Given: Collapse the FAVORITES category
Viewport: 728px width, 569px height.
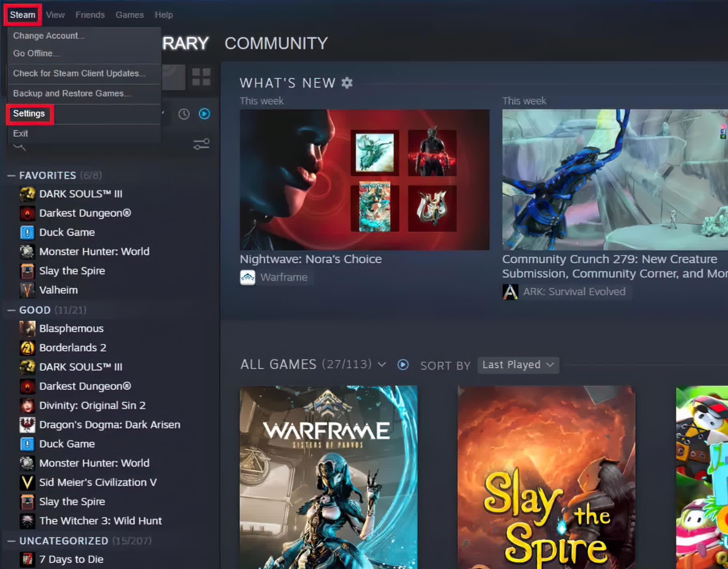Looking at the screenshot, I should [12, 176].
